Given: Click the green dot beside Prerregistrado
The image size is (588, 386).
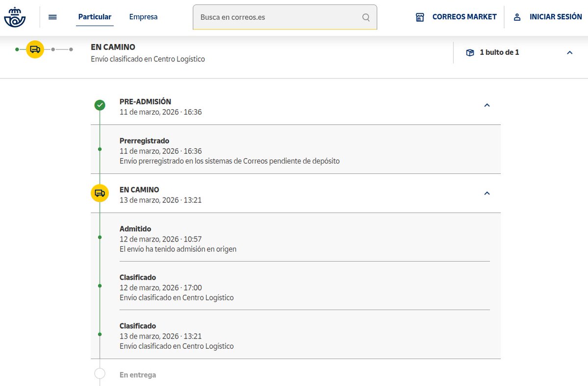Looking at the screenshot, I should 100,149.
